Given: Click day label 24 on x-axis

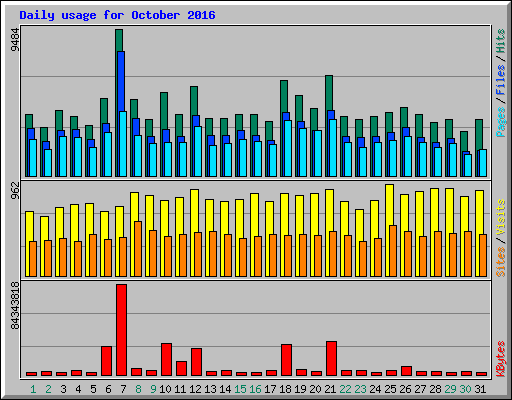Looking at the screenshot, I should tap(375, 389).
